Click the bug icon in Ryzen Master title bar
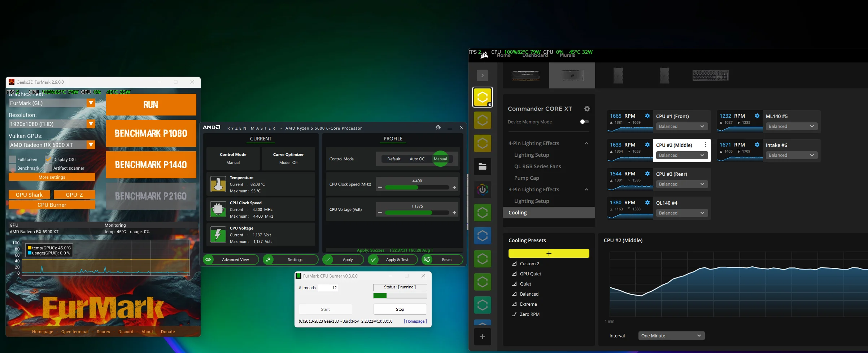The height and width of the screenshot is (353, 868). (x=438, y=128)
